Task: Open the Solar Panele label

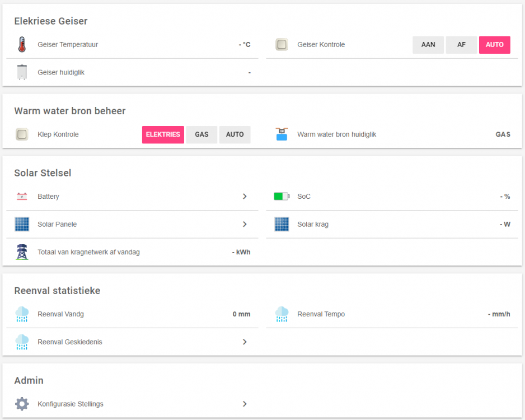Action: [57, 224]
